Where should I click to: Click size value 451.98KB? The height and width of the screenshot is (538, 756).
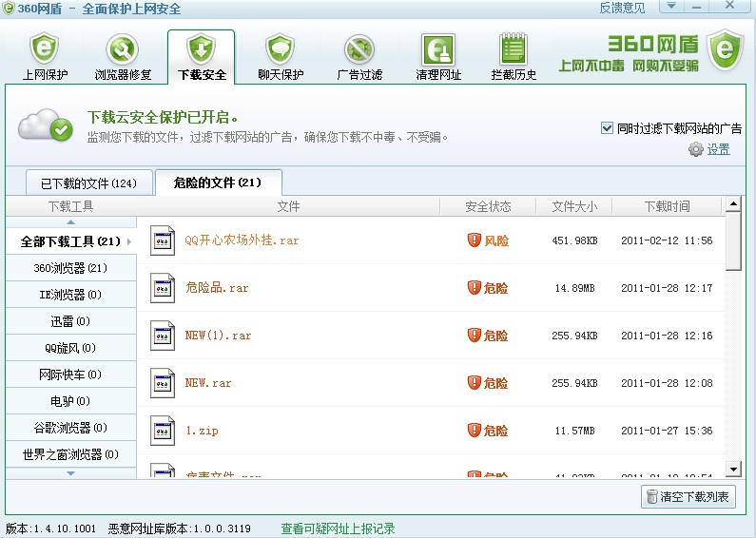click(574, 240)
